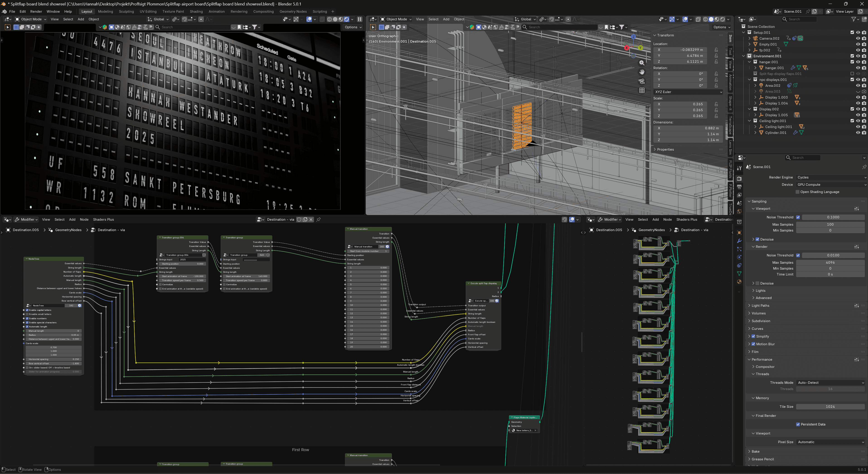Click the zoom view magnifier gizmo
Image resolution: width=868 pixels, height=474 pixels.
pyautogui.click(x=642, y=63)
